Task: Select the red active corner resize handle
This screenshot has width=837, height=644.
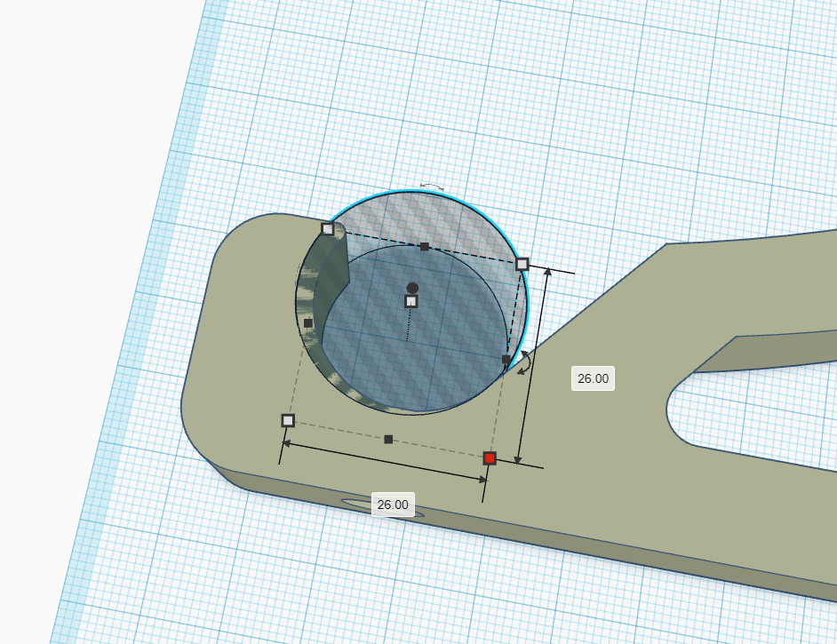Action: (x=490, y=457)
